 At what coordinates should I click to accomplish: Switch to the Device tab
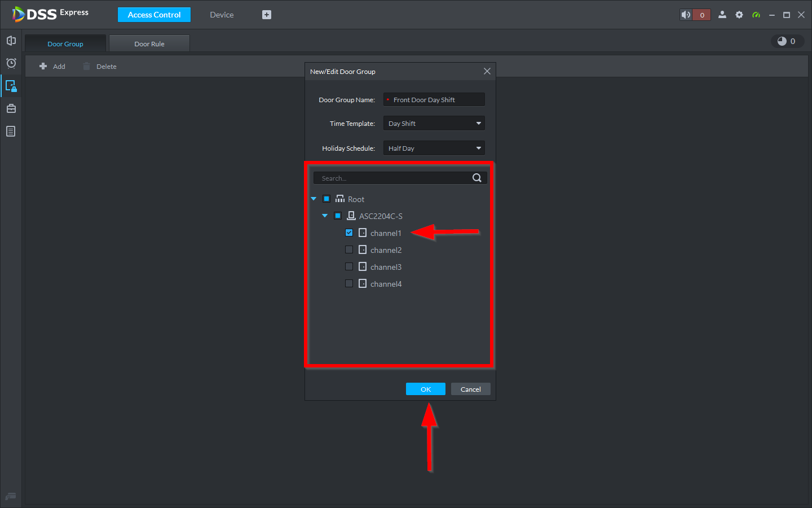[x=222, y=15]
